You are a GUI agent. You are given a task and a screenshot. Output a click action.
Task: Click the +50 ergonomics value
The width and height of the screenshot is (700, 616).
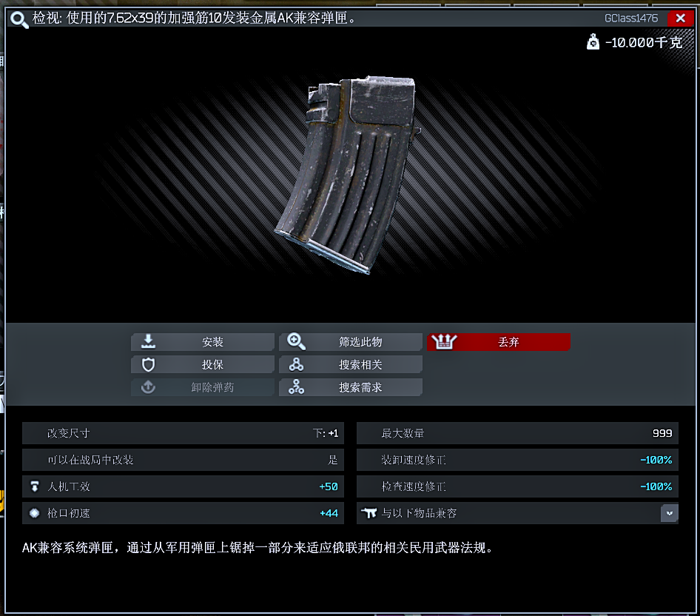(x=329, y=486)
